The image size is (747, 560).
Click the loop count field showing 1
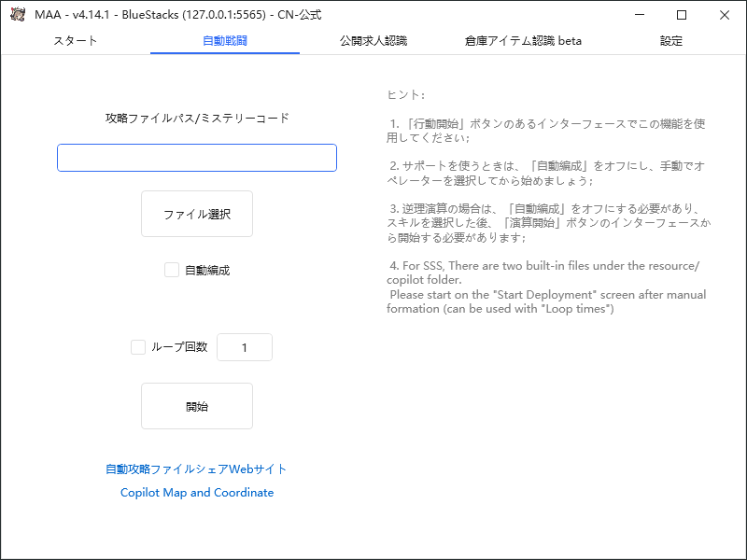coord(245,347)
